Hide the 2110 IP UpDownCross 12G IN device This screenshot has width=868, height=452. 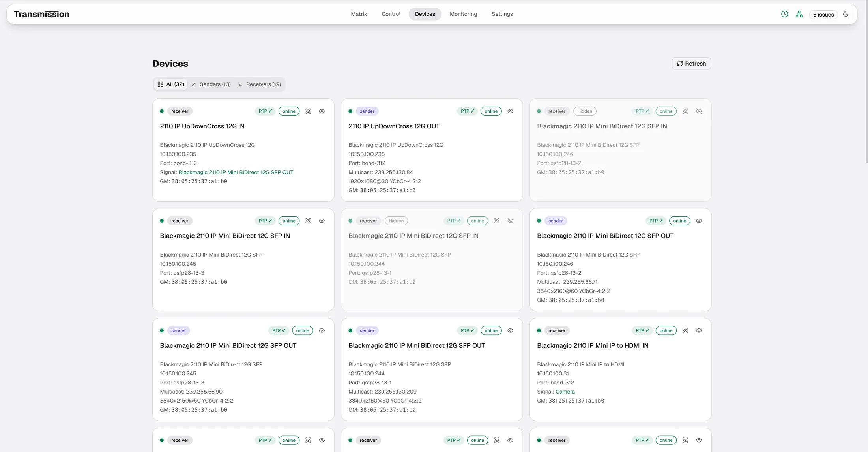(x=322, y=111)
